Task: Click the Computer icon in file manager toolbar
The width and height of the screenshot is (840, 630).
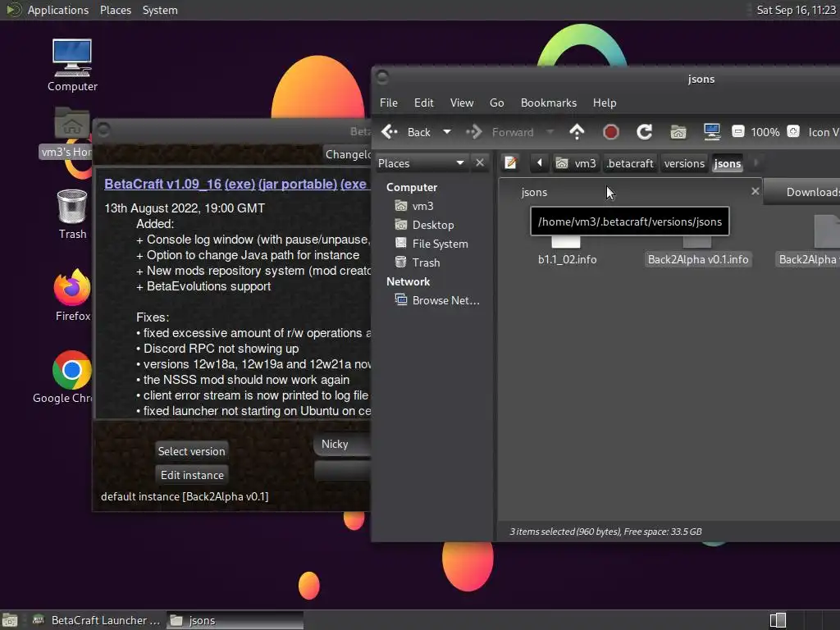Action: coord(712,132)
